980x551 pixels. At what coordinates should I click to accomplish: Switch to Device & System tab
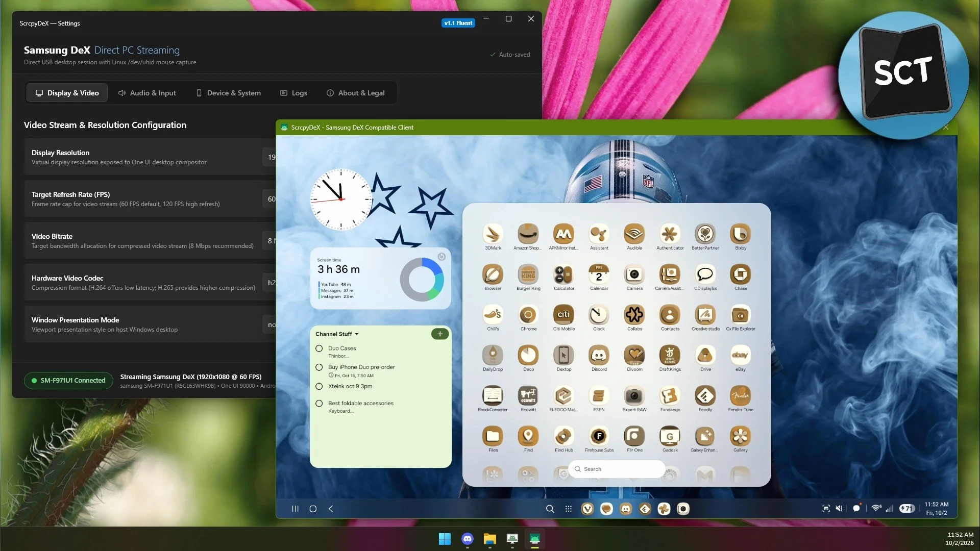(x=229, y=93)
